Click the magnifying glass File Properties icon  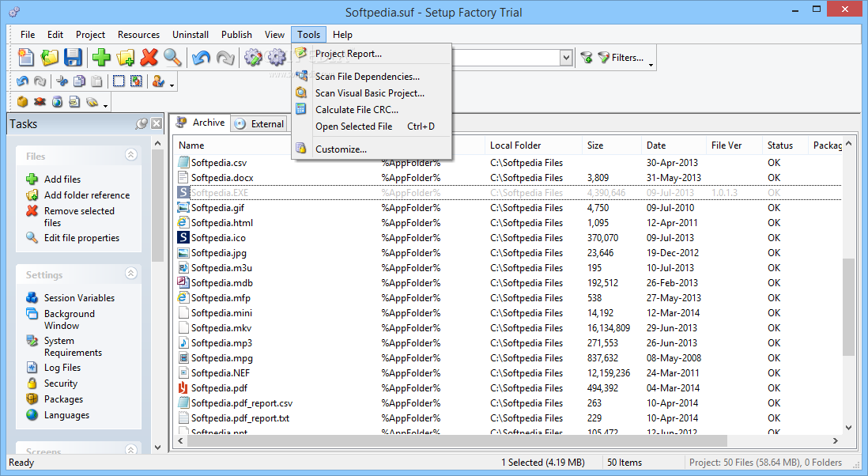tap(172, 57)
